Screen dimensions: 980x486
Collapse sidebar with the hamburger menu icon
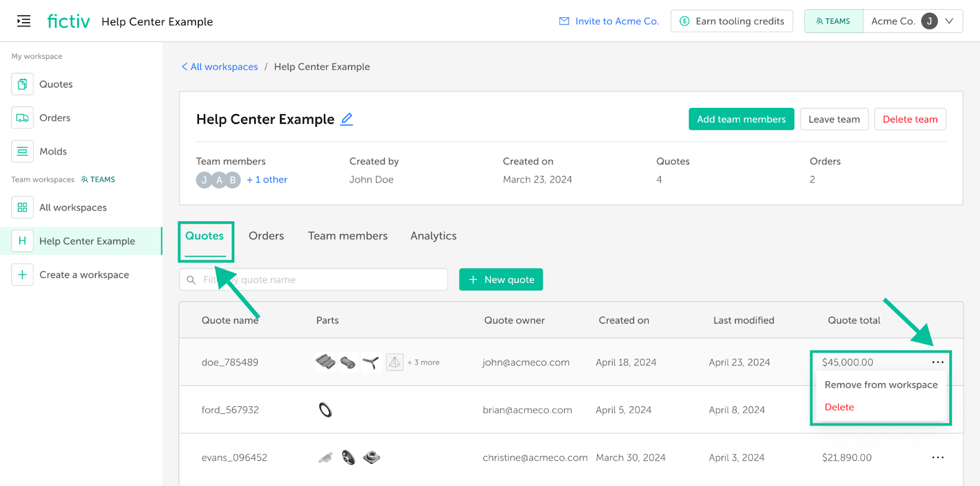click(24, 21)
